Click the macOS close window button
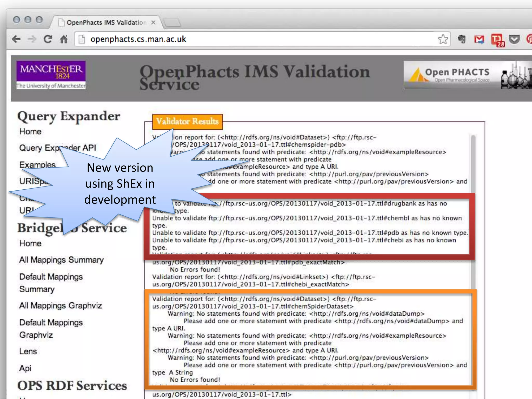The image size is (532, 399). point(16,20)
